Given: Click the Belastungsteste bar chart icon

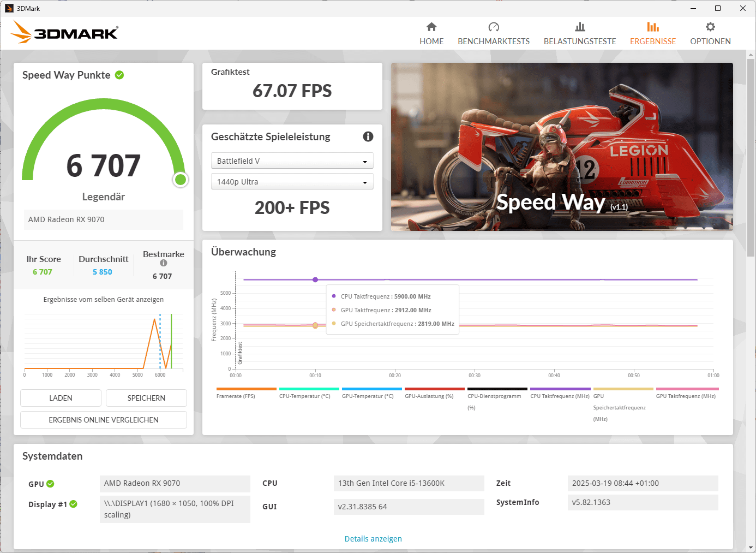Looking at the screenshot, I should [580, 27].
